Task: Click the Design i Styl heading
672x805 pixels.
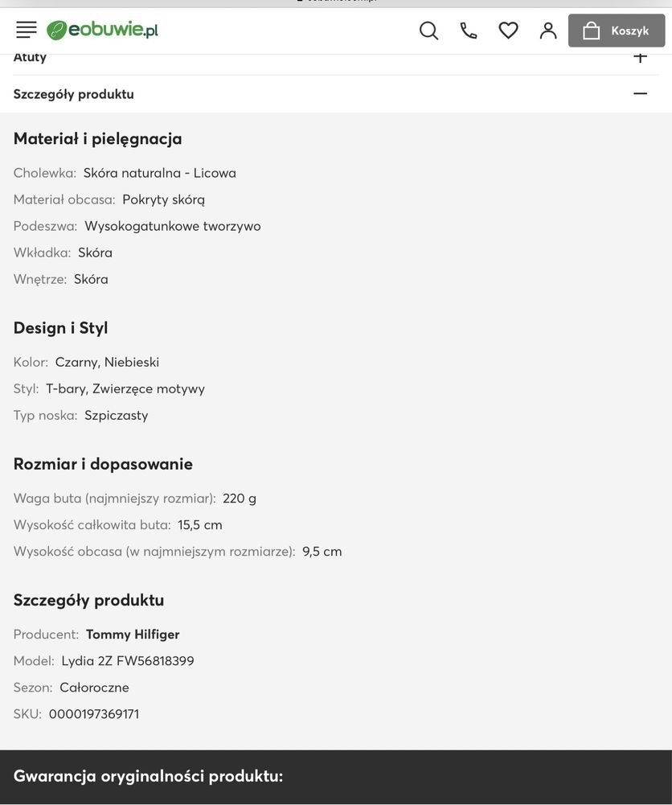Action: (60, 327)
